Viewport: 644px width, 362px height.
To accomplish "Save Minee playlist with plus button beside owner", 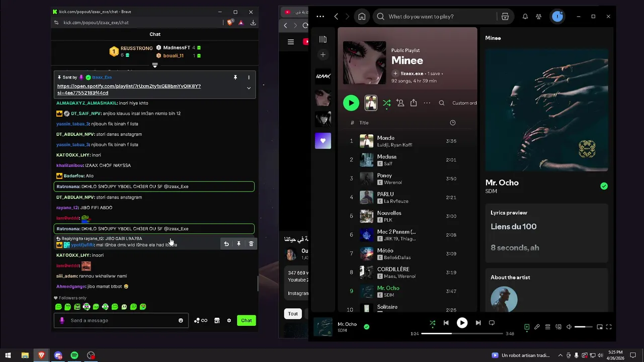I will pyautogui.click(x=395, y=73).
